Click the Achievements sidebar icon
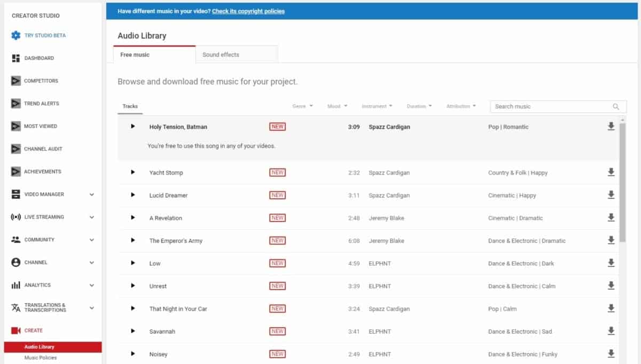Image resolution: width=641 pixels, height=364 pixels. (16, 171)
